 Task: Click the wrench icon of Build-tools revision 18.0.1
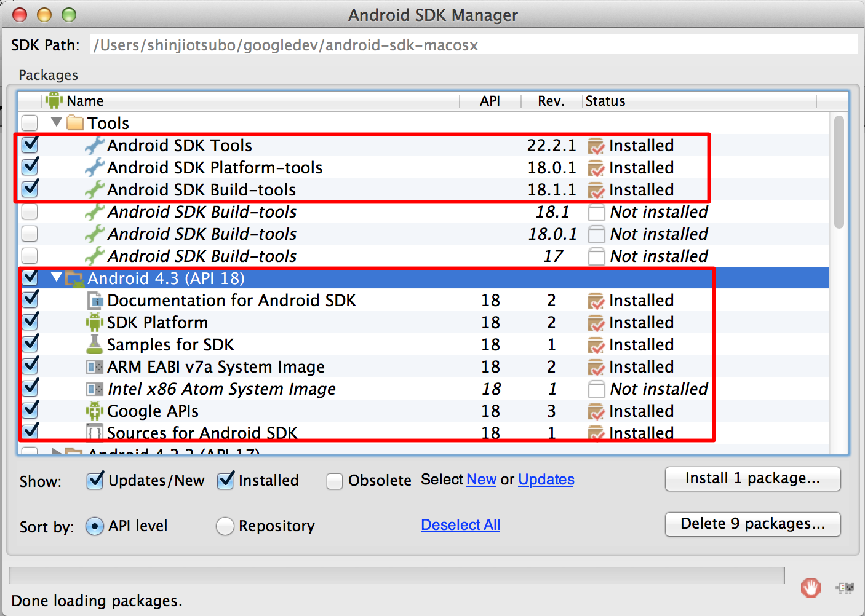click(x=94, y=234)
